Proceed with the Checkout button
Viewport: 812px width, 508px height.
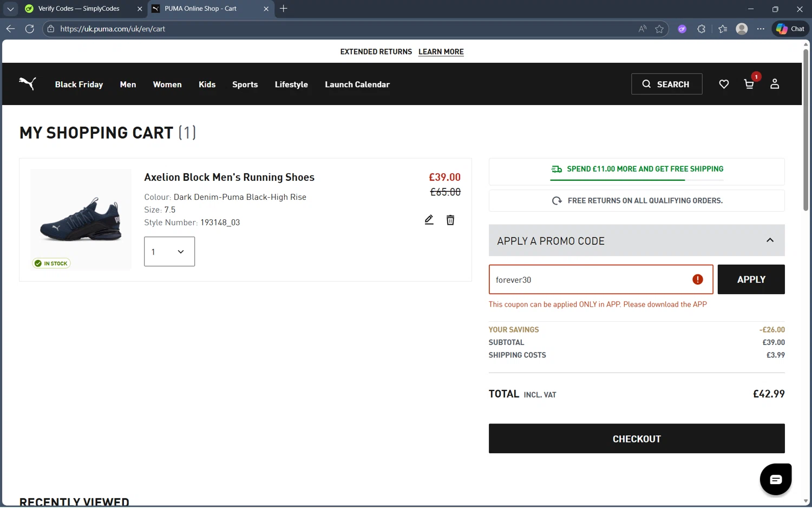637,439
